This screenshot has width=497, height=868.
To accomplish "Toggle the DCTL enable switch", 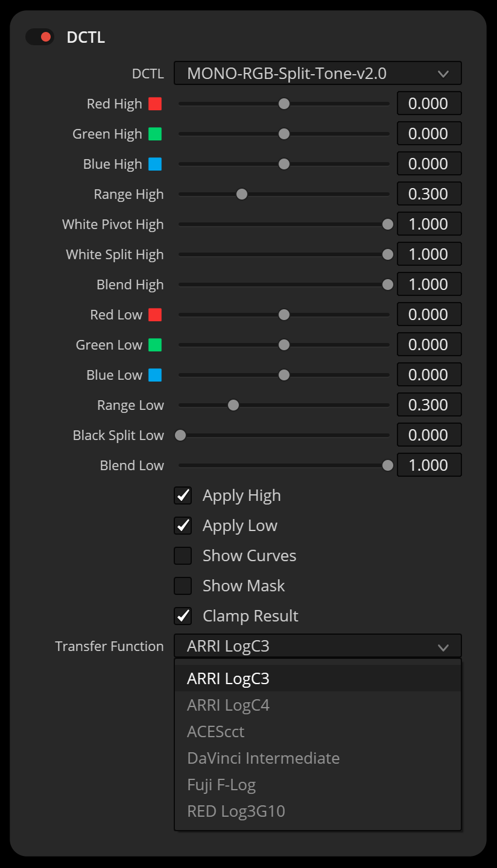I will point(40,37).
